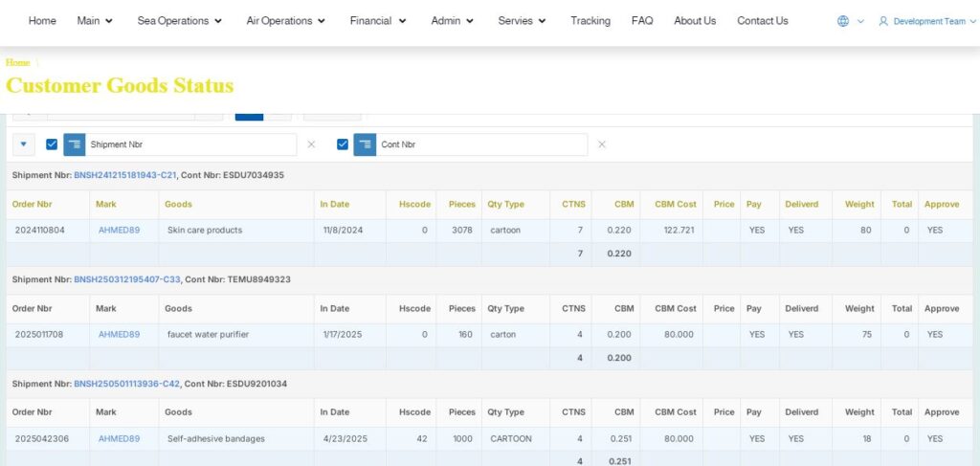Click the Shipment Nbr group icon
980x466 pixels.
74,144
